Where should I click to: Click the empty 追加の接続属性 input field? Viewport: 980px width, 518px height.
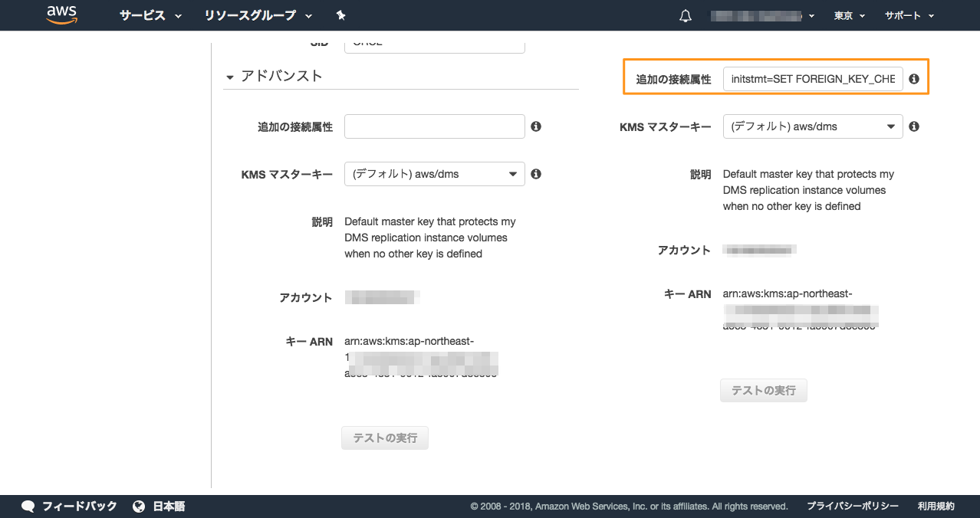click(x=434, y=126)
